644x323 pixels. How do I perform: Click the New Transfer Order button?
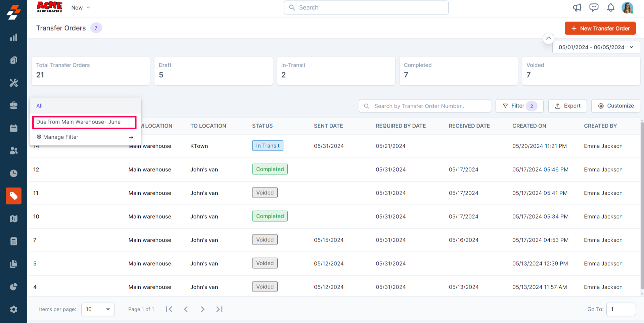pyautogui.click(x=600, y=29)
